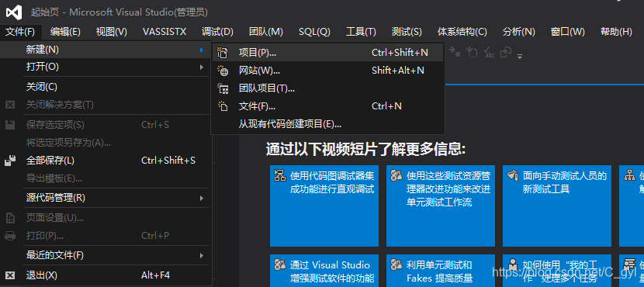Click the arrow-and-square toolbar icon
The image size is (644, 287).
tap(454, 51)
